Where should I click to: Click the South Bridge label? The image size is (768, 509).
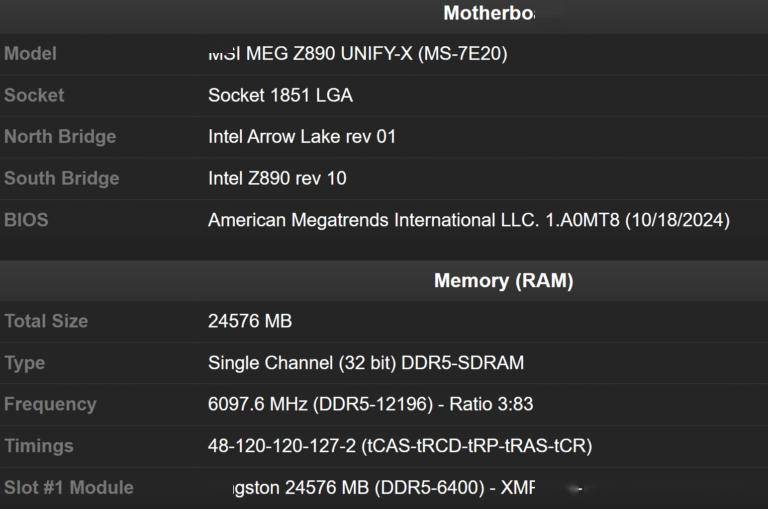[x=62, y=178]
